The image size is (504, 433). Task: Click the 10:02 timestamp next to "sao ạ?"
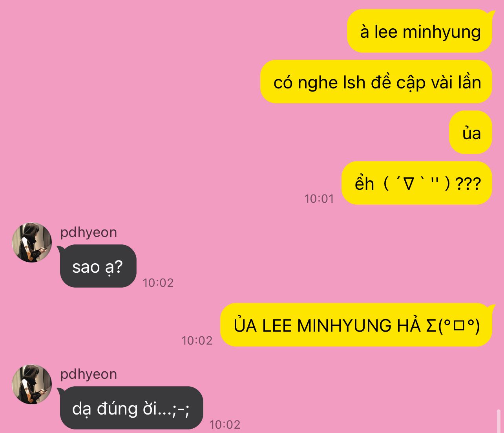coord(158,283)
